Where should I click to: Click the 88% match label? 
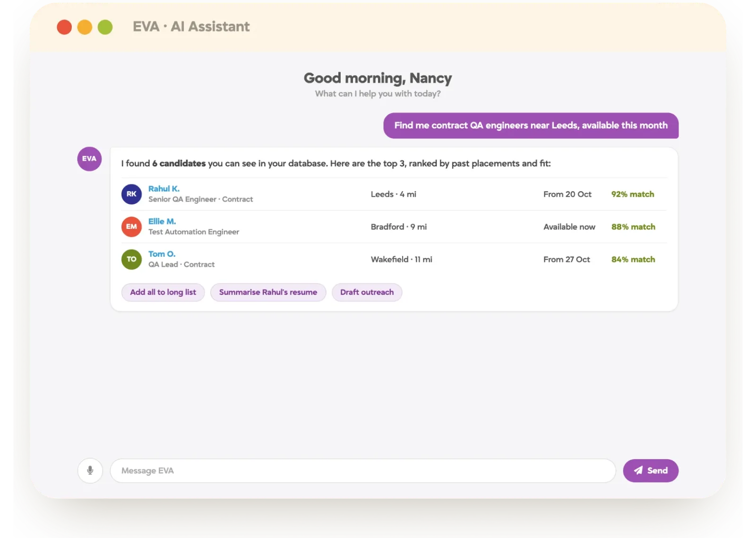633,227
